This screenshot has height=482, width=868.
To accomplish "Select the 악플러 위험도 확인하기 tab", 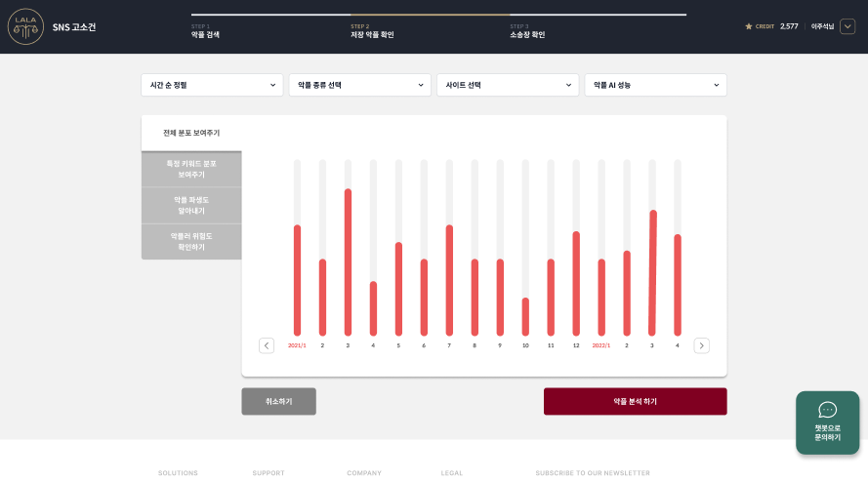I will [x=191, y=241].
